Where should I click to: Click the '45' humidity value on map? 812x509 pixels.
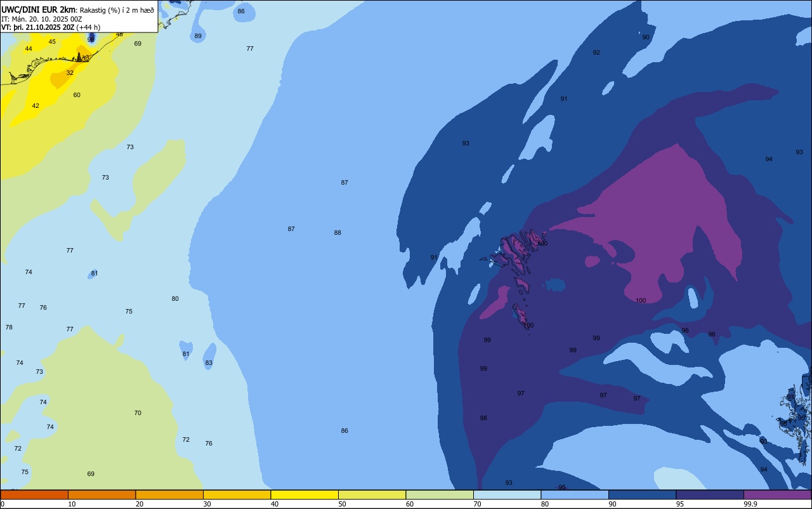click(52, 42)
